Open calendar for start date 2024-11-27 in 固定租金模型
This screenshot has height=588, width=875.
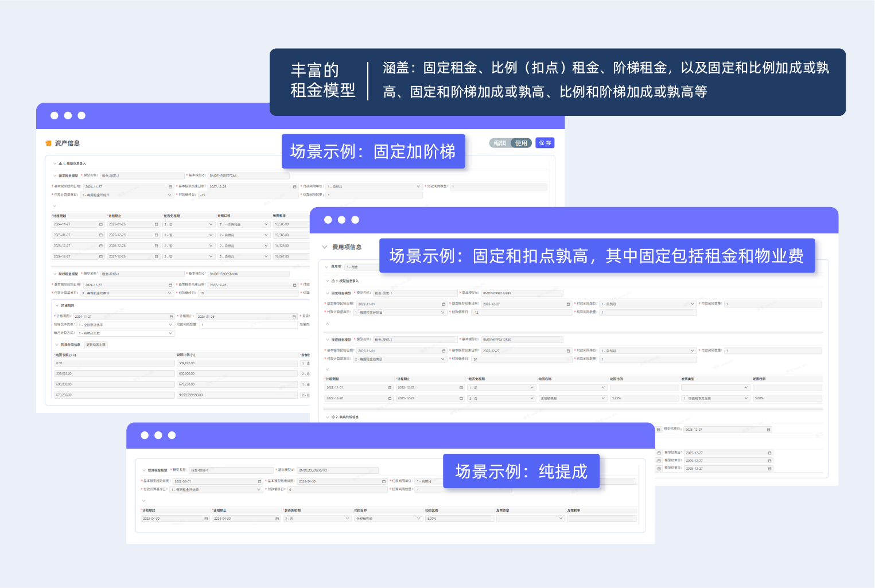click(x=170, y=186)
